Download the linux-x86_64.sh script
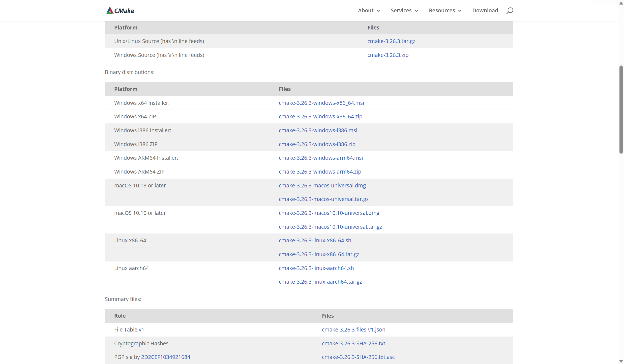Image resolution: width=624 pixels, height=364 pixels. click(x=315, y=240)
